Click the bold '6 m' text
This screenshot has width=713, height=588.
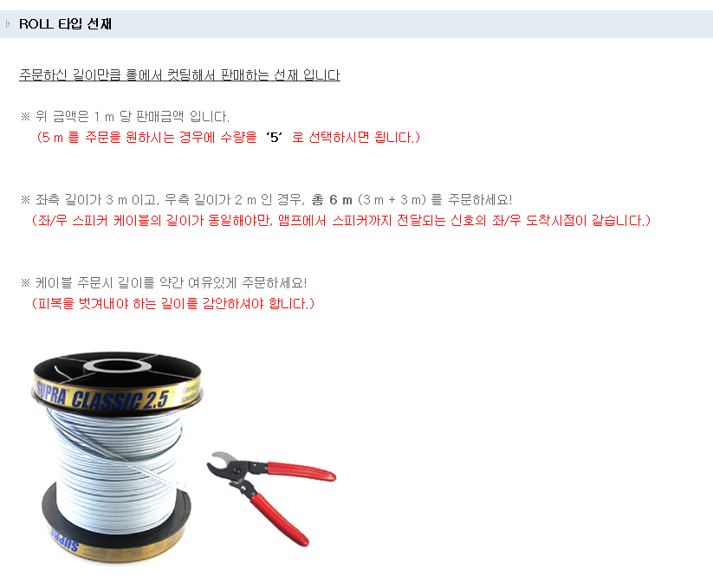(x=341, y=200)
